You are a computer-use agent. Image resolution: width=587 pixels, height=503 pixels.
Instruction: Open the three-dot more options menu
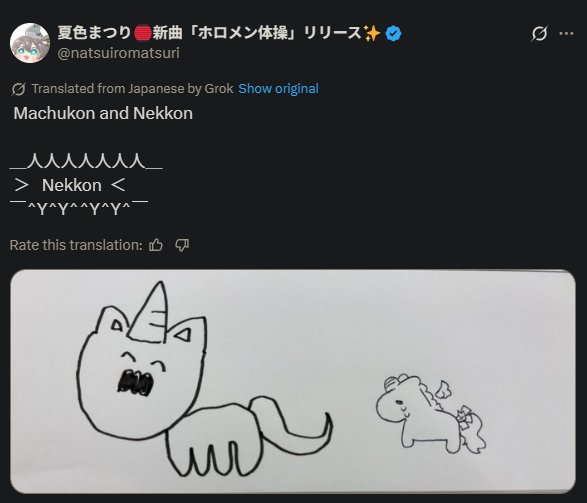[x=566, y=33]
